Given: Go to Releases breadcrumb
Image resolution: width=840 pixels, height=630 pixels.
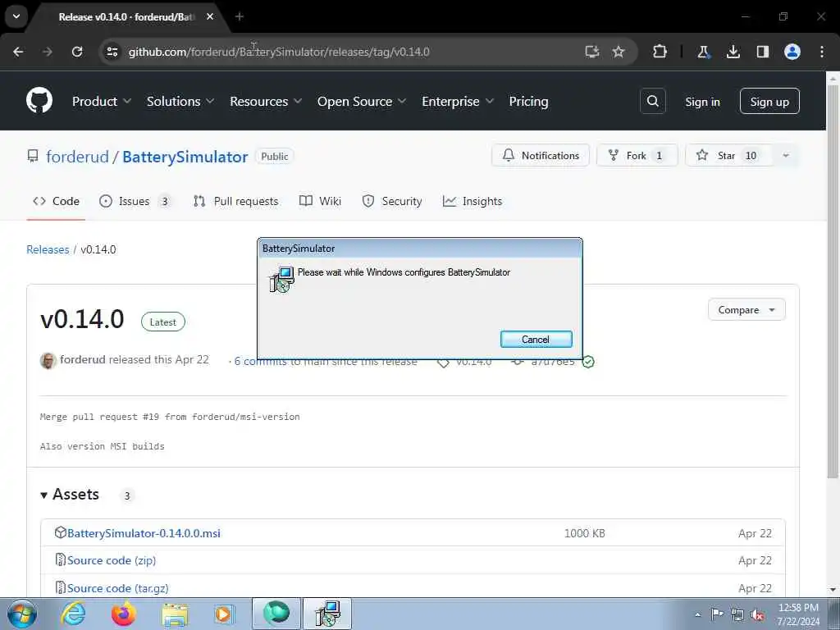Looking at the screenshot, I should pyautogui.click(x=48, y=249).
